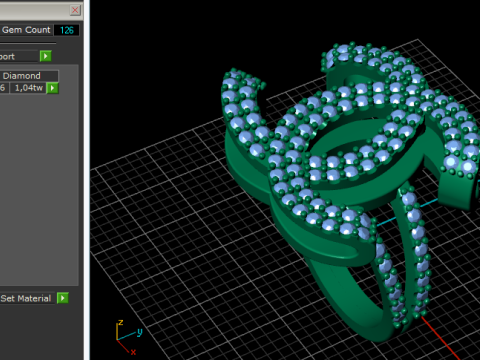Image resolution: width=480 pixels, height=360 pixels.
Task: Click the 1,04tw carat weight value
Action: coord(28,88)
